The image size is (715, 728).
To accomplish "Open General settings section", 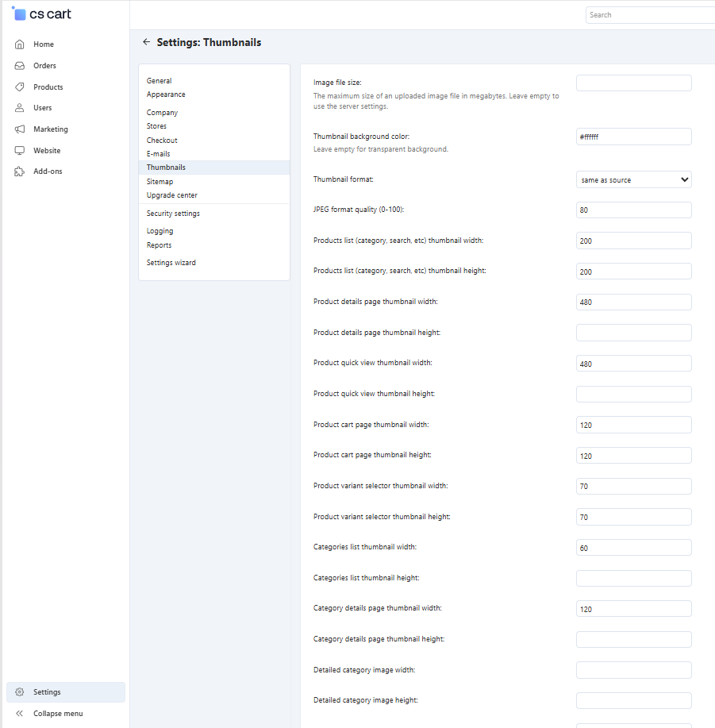I will click(160, 81).
